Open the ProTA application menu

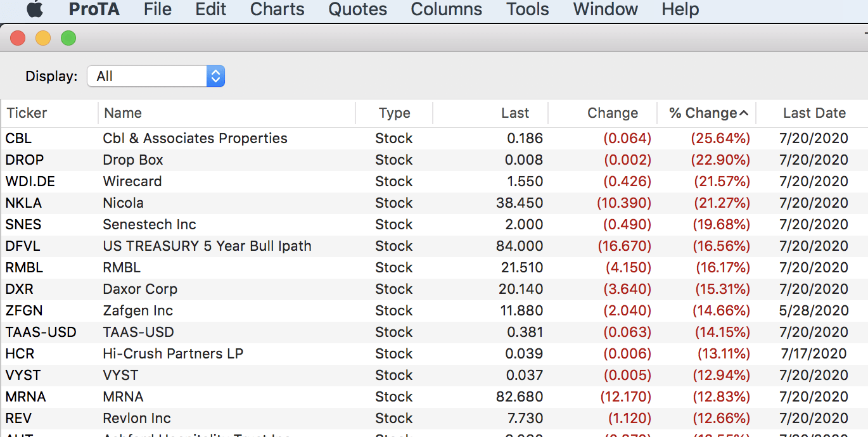pos(94,9)
